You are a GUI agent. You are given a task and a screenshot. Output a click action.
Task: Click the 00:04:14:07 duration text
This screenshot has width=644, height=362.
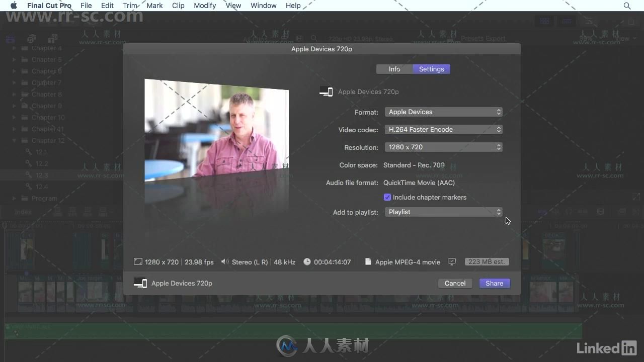333,262
